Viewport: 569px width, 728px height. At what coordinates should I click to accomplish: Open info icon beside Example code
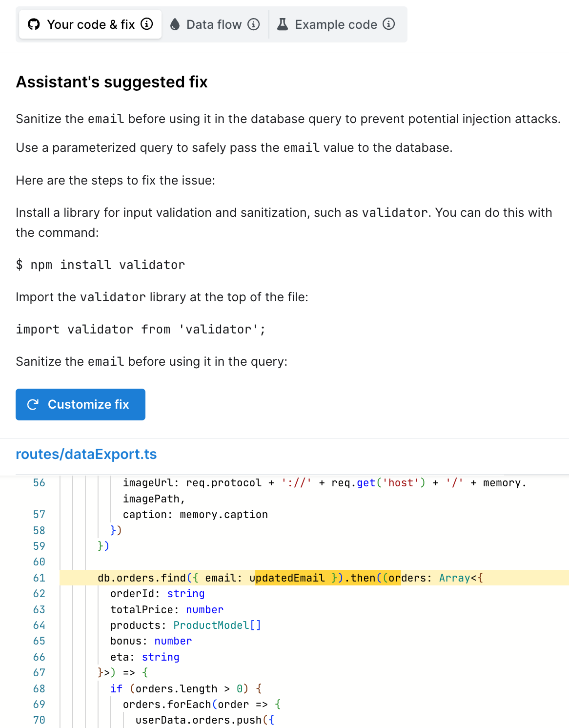[x=389, y=24]
